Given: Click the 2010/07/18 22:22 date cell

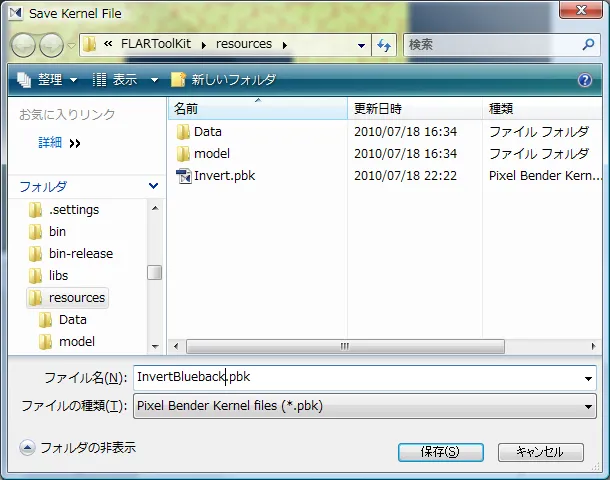Looking at the screenshot, I should (405, 176).
